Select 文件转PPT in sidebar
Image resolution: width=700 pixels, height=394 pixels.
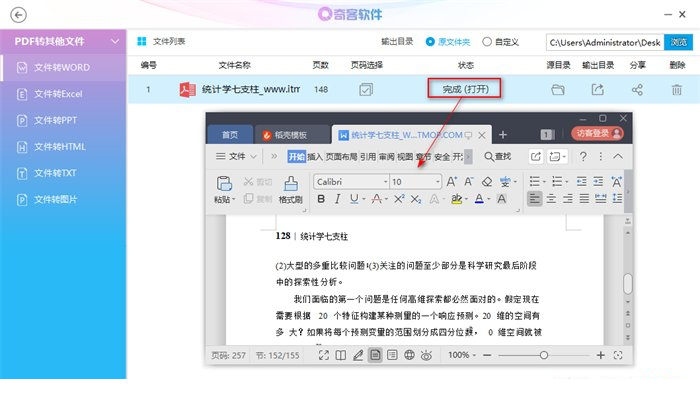tap(63, 120)
